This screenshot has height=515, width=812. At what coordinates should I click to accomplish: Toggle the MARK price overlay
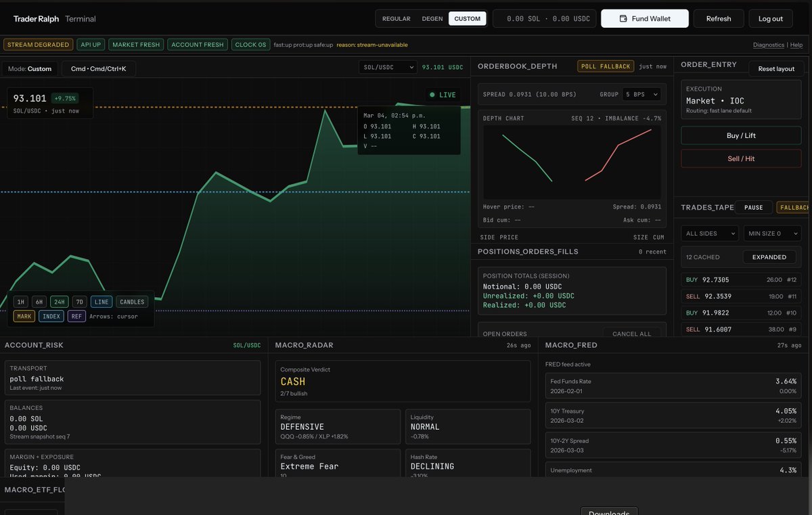click(24, 316)
